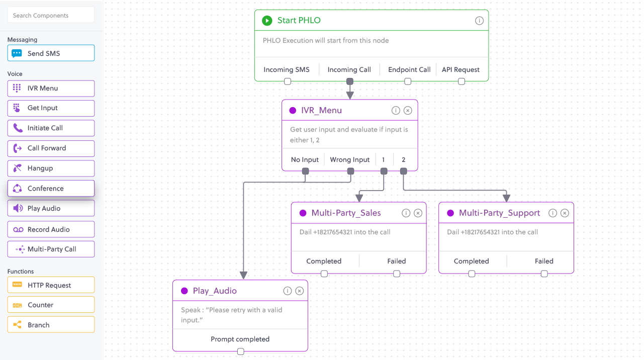This screenshot has width=644, height=360.
Task: Open info for the Start PHLO node
Action: (479, 21)
